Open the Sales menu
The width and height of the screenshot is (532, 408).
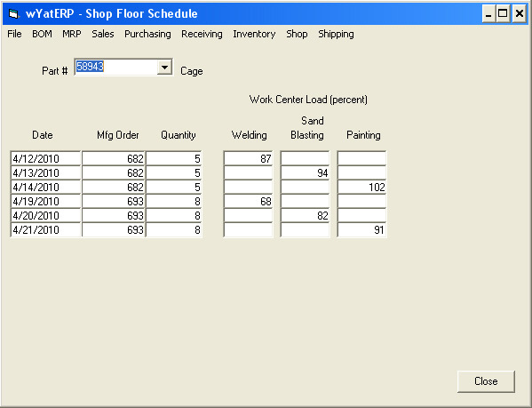click(x=103, y=34)
